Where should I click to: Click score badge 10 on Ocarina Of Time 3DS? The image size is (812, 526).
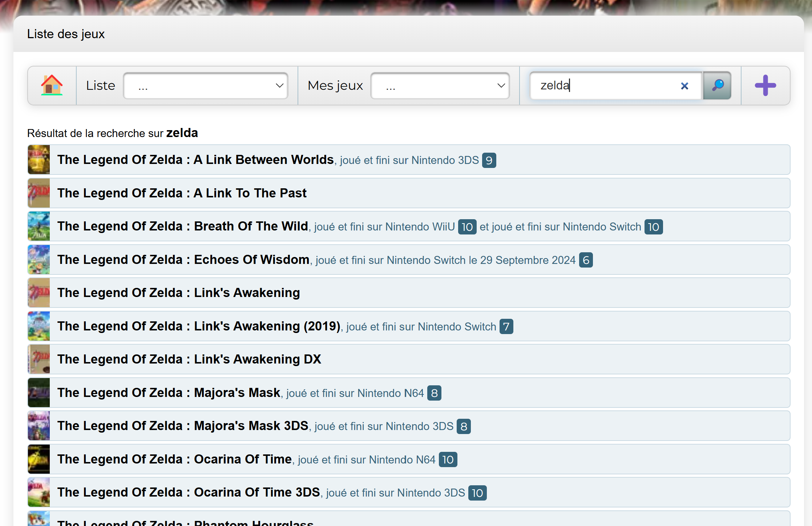pos(477,493)
